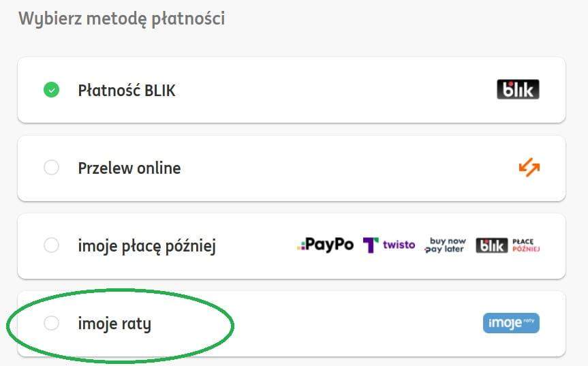This screenshot has height=366, width=588.
Task: Click the PayPo logo
Action: (x=325, y=245)
